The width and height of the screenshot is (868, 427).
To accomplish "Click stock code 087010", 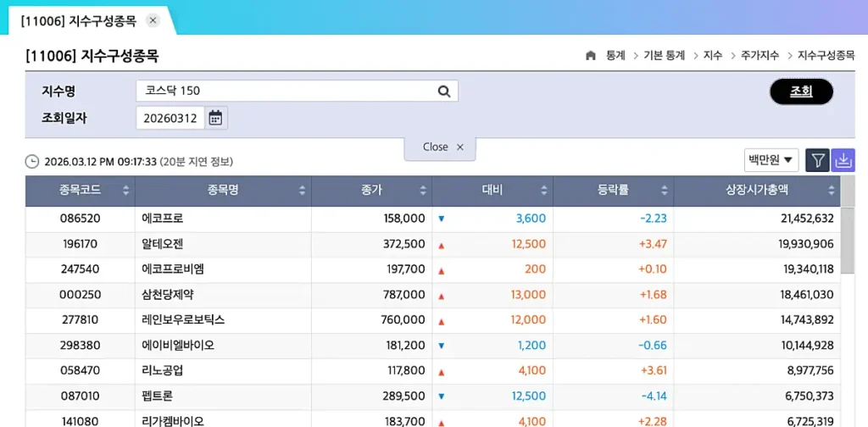I will [x=81, y=396].
